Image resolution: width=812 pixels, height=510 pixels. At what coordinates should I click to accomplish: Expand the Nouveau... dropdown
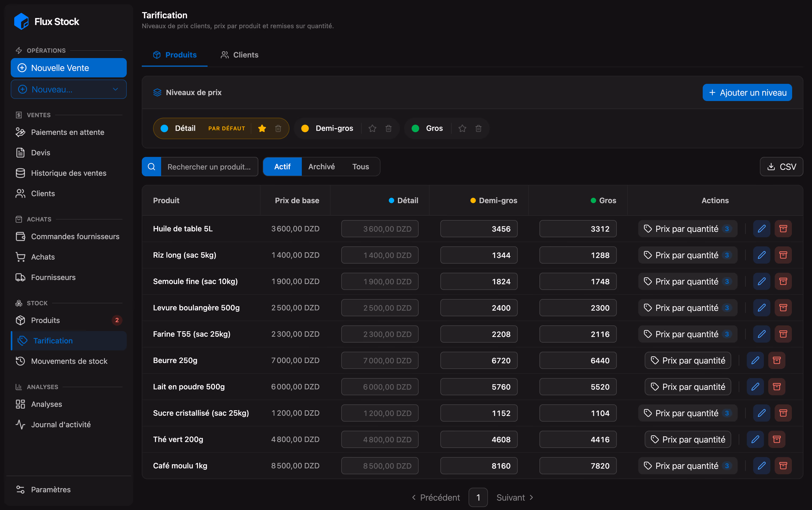point(115,89)
